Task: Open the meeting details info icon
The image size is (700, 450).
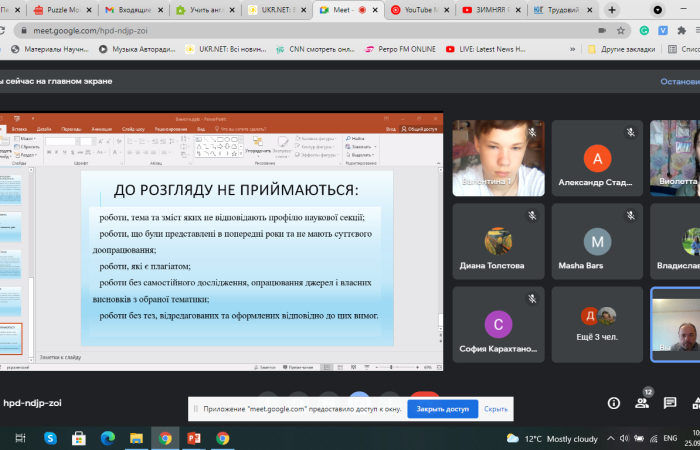Action: coord(614,403)
